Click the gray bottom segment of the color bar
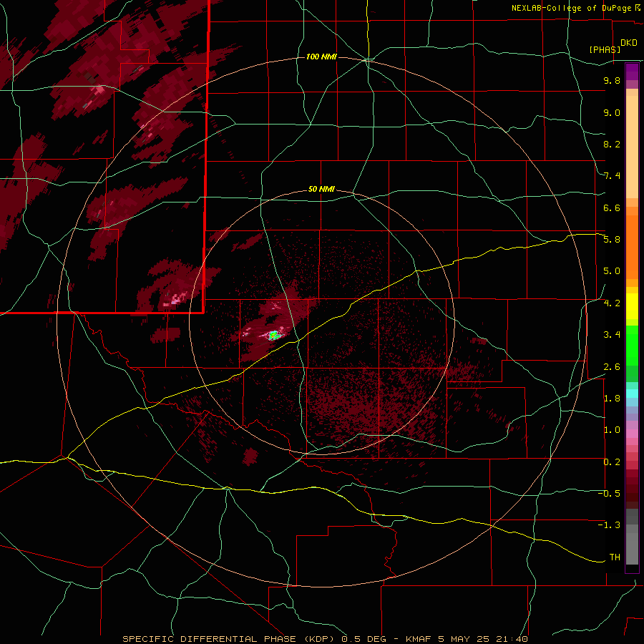 click(632, 548)
